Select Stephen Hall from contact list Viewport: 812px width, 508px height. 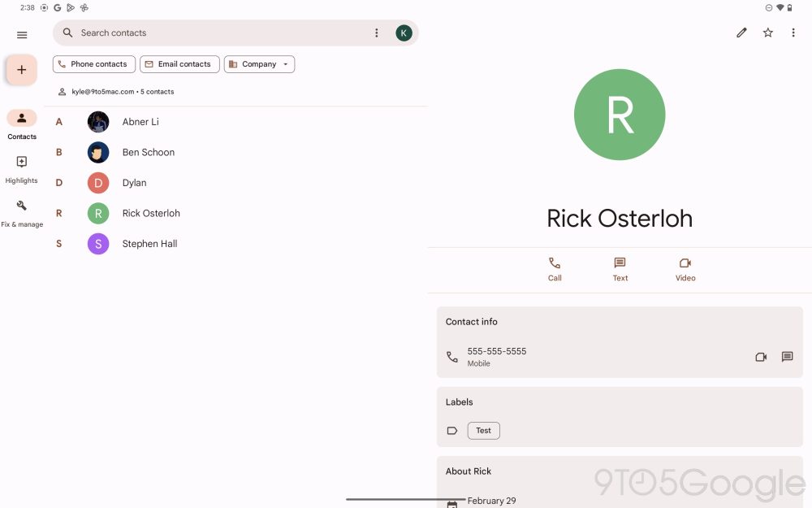[149, 244]
